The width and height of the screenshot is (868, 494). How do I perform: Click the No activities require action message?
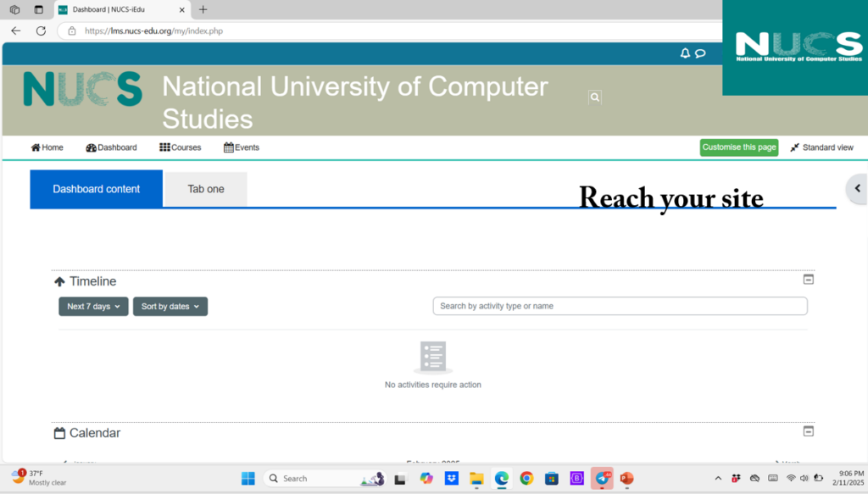433,385
